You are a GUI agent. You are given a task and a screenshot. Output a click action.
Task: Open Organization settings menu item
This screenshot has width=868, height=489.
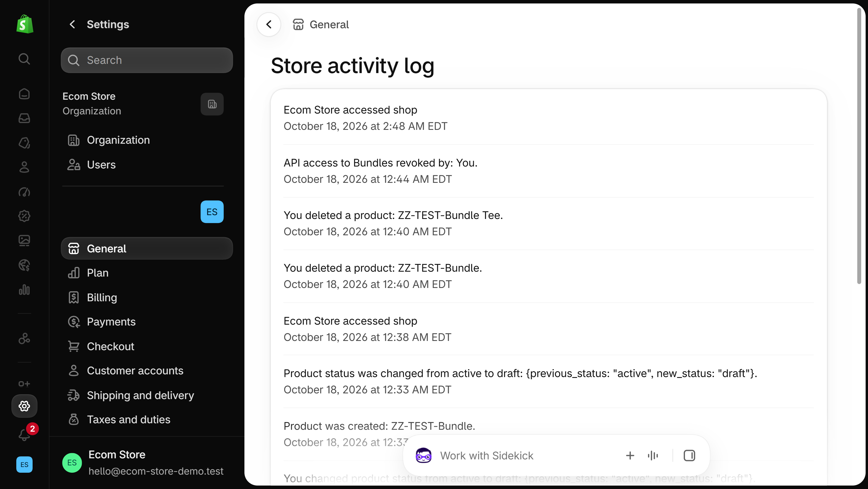click(x=147, y=140)
